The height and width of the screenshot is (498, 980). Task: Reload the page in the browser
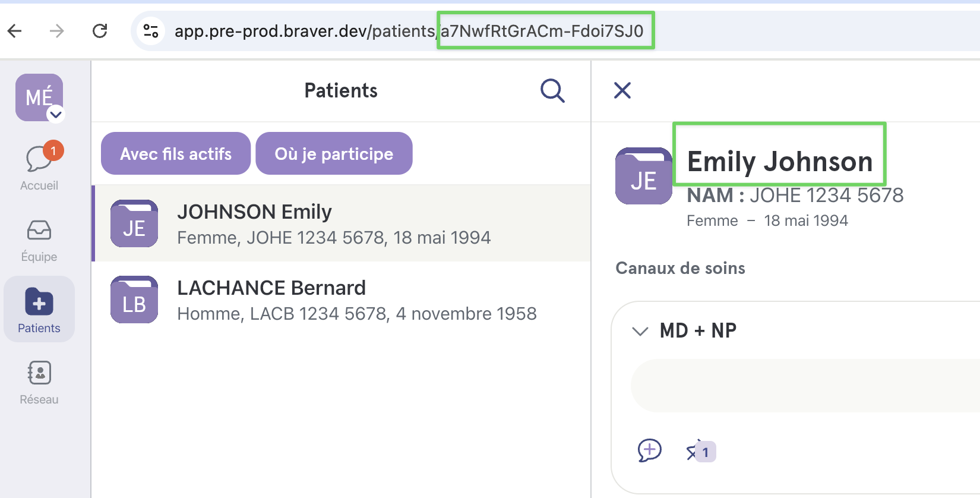point(100,31)
